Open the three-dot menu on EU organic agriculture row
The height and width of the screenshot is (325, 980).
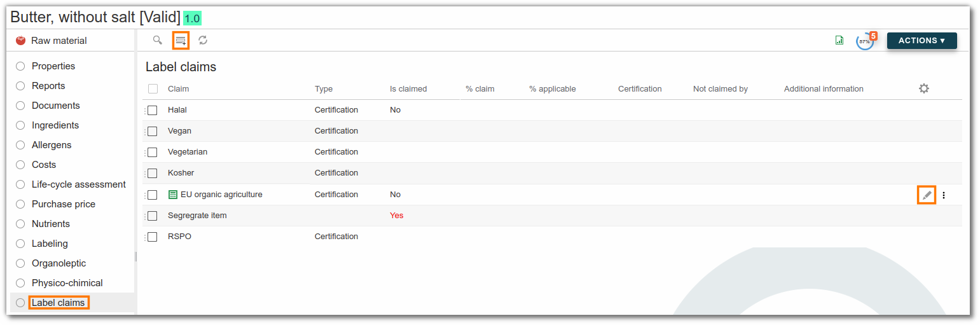coord(944,195)
